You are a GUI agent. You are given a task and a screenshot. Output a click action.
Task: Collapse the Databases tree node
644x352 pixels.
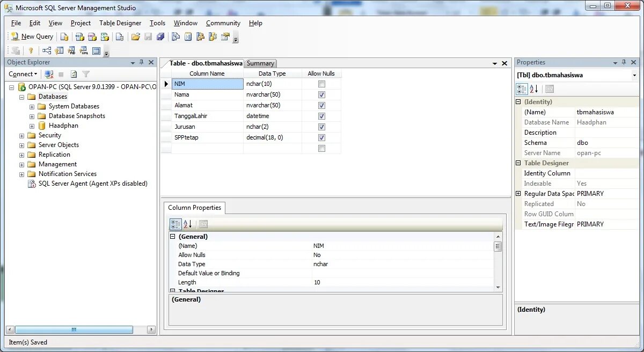tap(21, 97)
